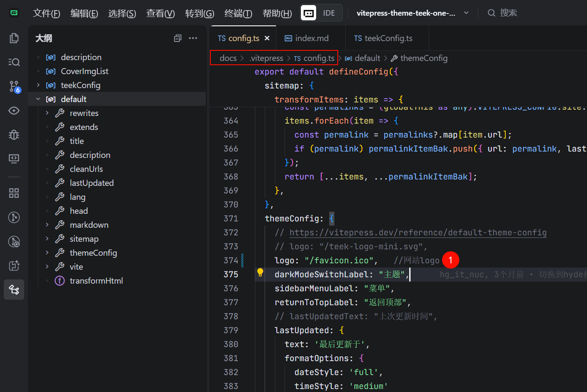This screenshot has height=392, width=587.
Task: Click the themeConfig breadcrumb segment
Action: (x=419, y=58)
